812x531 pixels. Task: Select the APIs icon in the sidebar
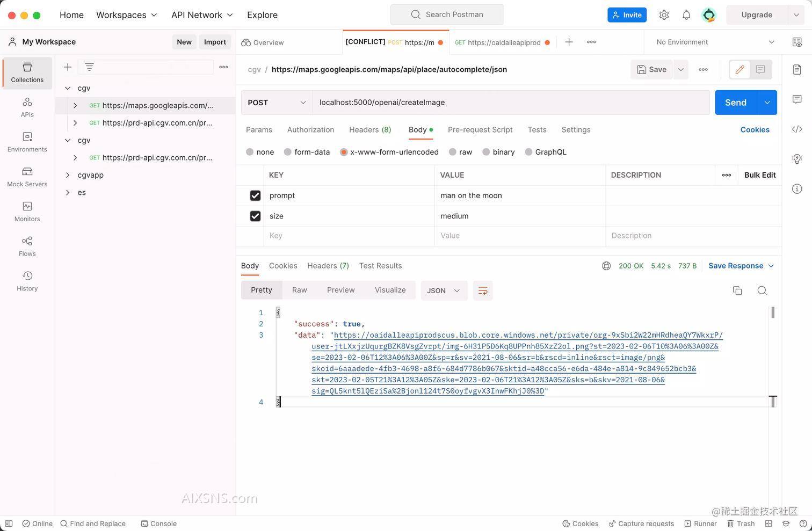(27, 106)
